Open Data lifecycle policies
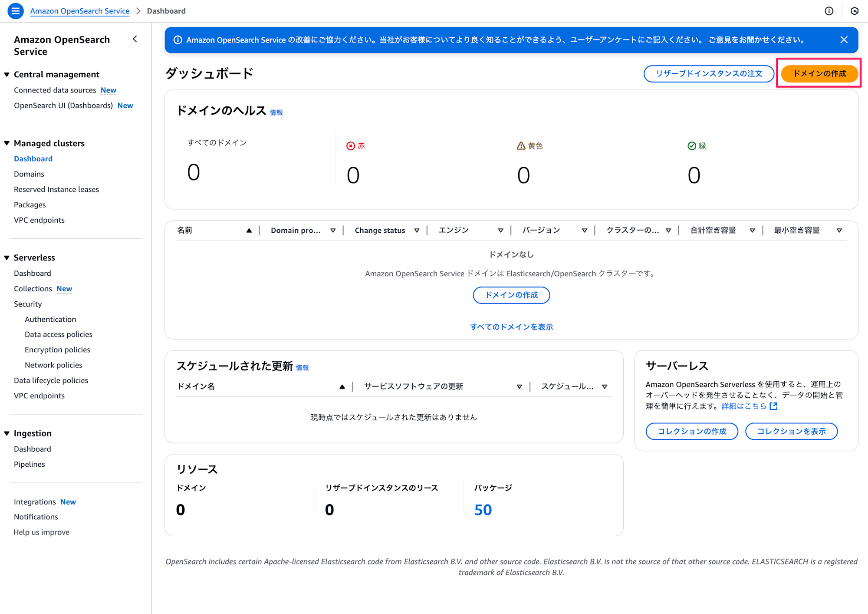Viewport: 868px width, 614px height. click(51, 380)
